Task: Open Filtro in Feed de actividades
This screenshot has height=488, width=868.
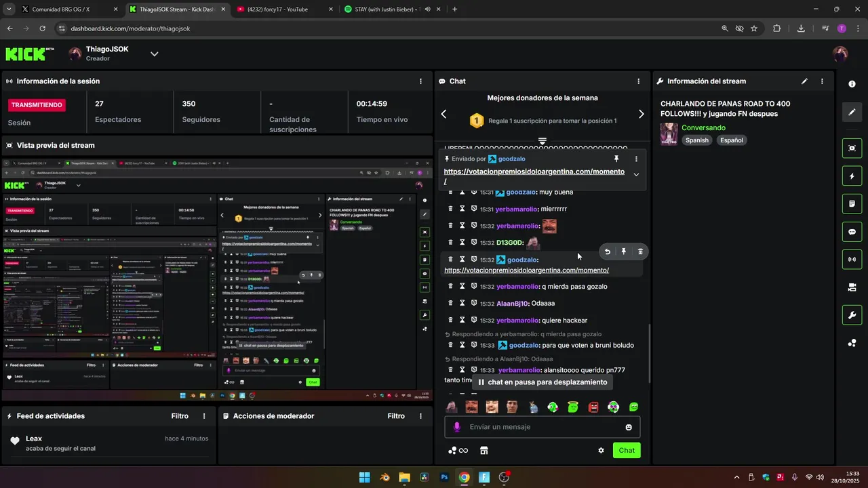Action: (x=180, y=416)
